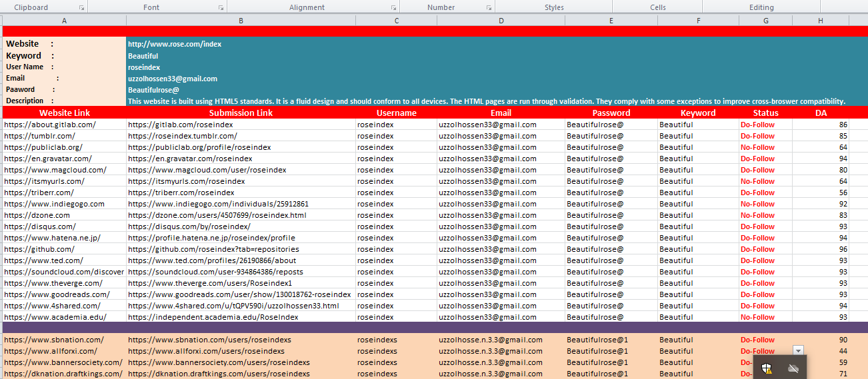This screenshot has width=868, height=379.
Task: Click the Status header cell
Action: (765, 113)
